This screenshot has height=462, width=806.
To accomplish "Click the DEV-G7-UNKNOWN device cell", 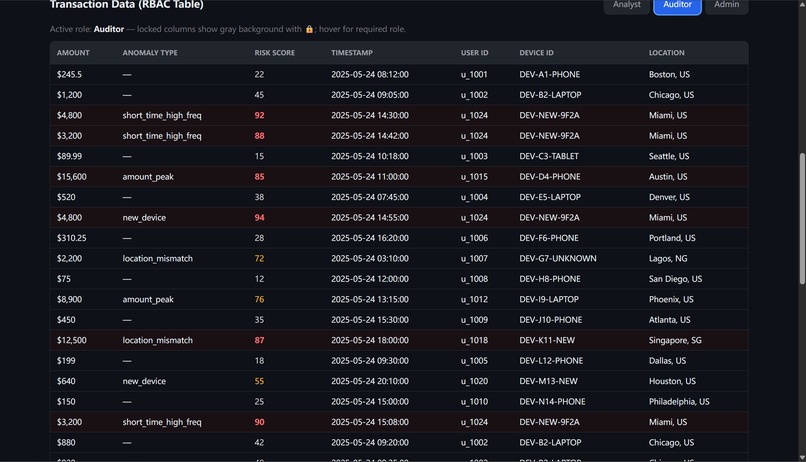I will tap(558, 258).
